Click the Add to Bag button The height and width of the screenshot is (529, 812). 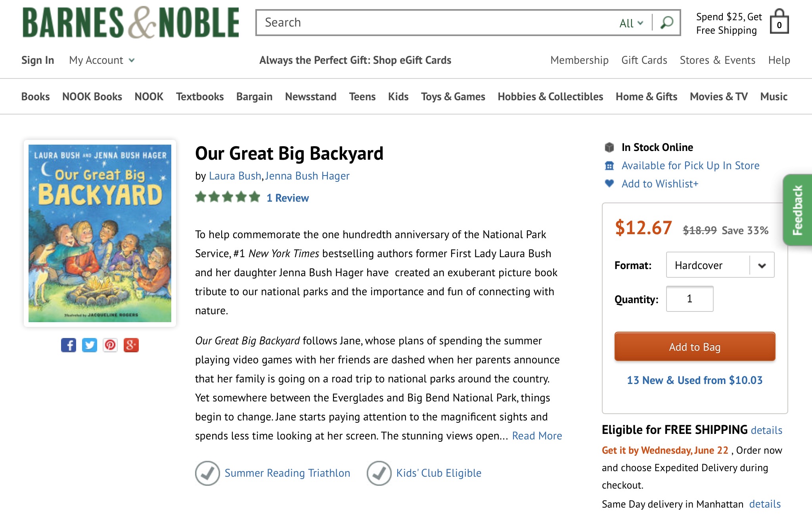tap(694, 347)
